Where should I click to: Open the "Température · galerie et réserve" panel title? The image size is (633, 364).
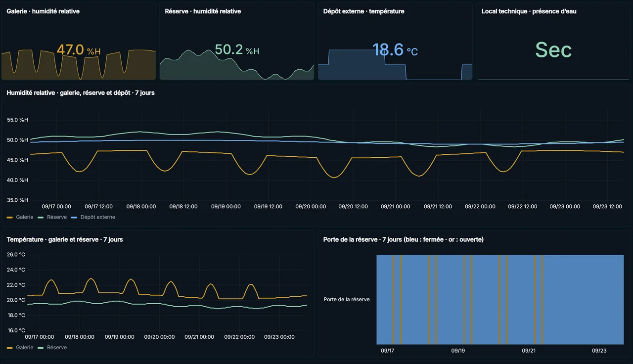point(65,239)
